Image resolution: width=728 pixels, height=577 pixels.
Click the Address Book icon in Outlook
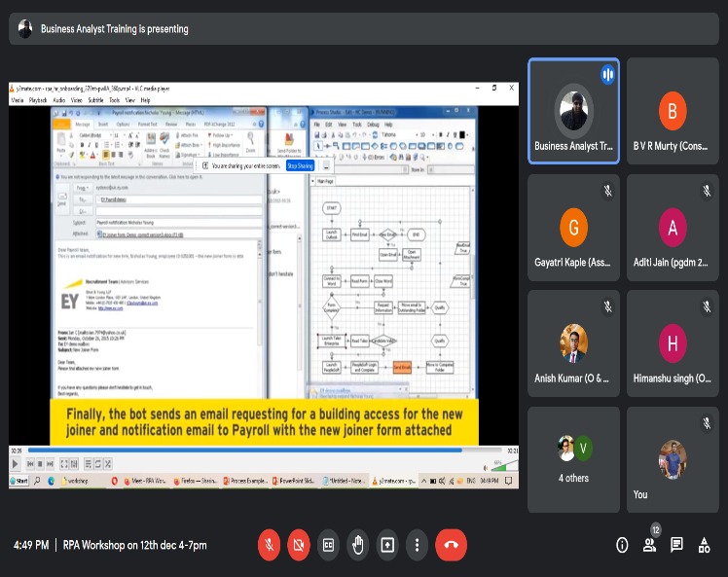pyautogui.click(x=151, y=145)
